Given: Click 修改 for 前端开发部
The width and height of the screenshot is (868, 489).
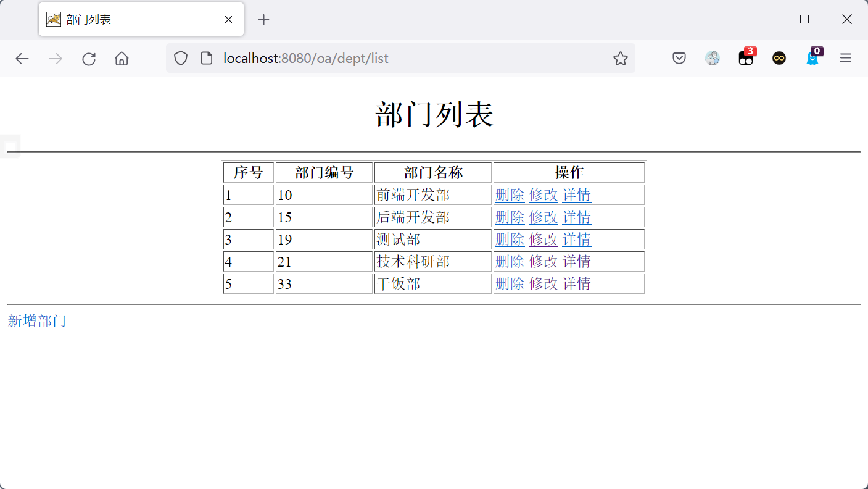Looking at the screenshot, I should (x=544, y=195).
